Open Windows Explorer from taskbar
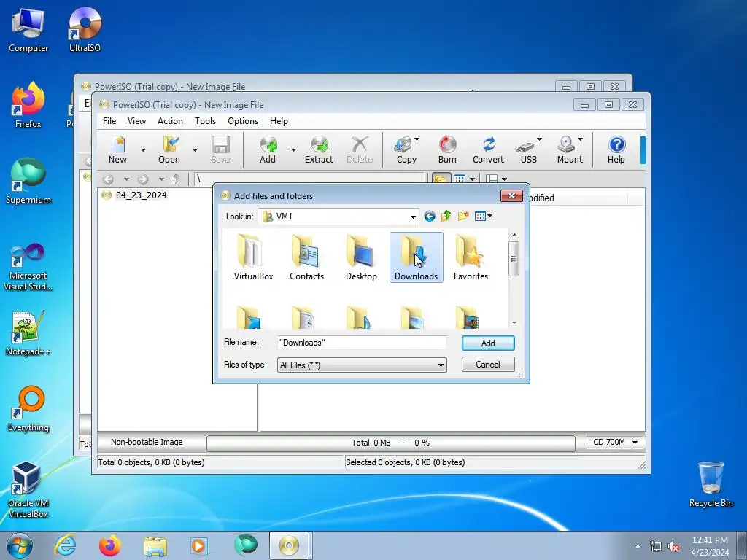Image resolution: width=747 pixels, height=560 pixels. click(x=155, y=545)
